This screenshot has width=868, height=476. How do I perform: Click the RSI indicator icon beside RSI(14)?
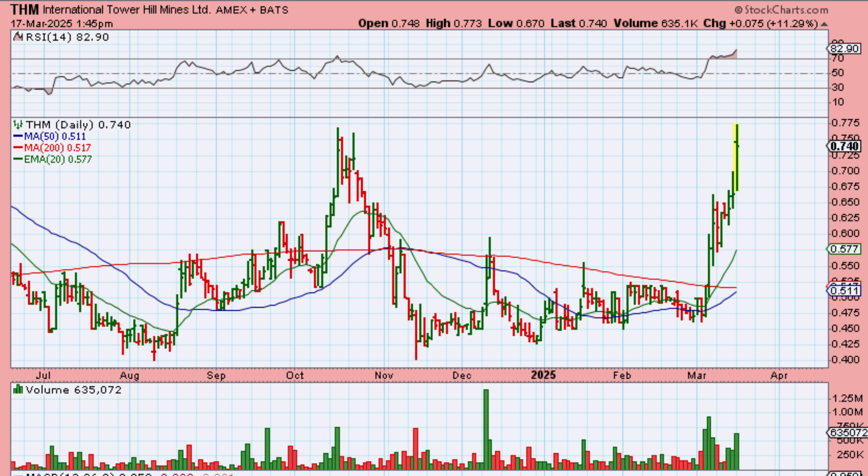point(18,37)
